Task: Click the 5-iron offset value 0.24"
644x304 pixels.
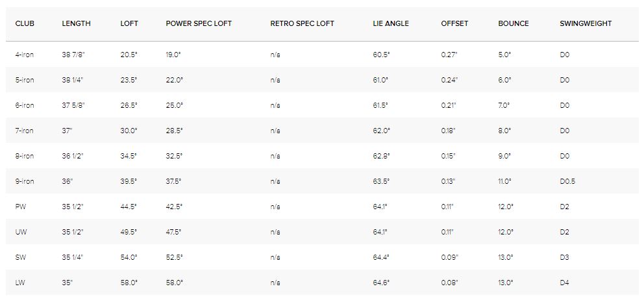Action: click(x=449, y=80)
